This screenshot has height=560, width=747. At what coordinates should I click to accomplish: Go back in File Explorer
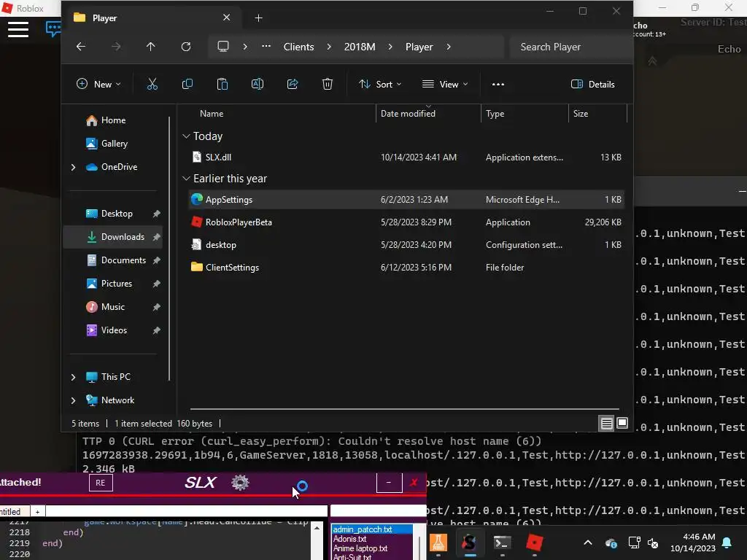point(81,47)
